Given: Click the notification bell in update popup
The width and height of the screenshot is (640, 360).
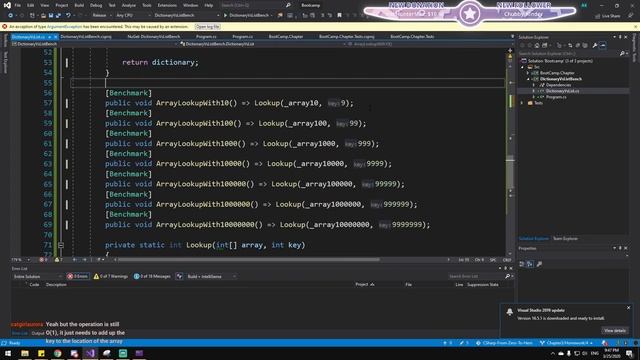Looking at the screenshot, I should click(509, 312).
